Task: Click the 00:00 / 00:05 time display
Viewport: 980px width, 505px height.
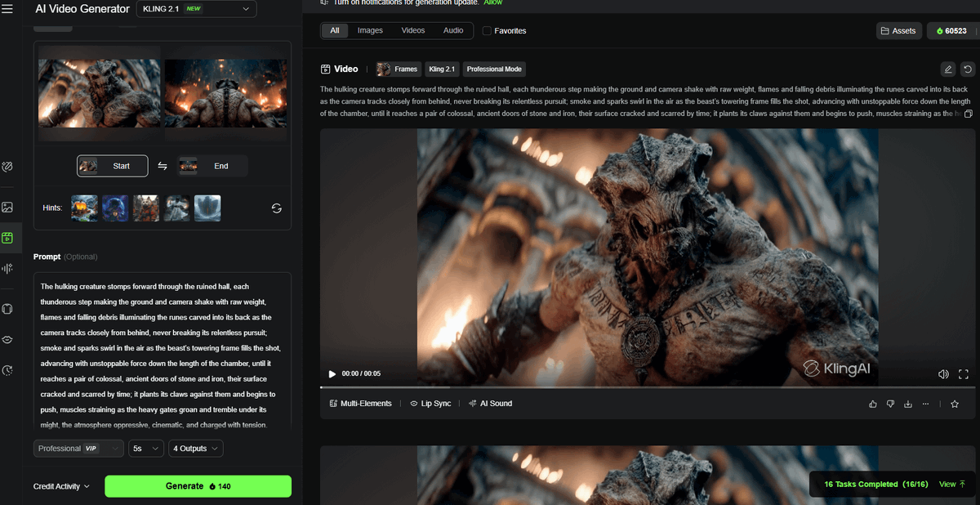Action: (361, 373)
